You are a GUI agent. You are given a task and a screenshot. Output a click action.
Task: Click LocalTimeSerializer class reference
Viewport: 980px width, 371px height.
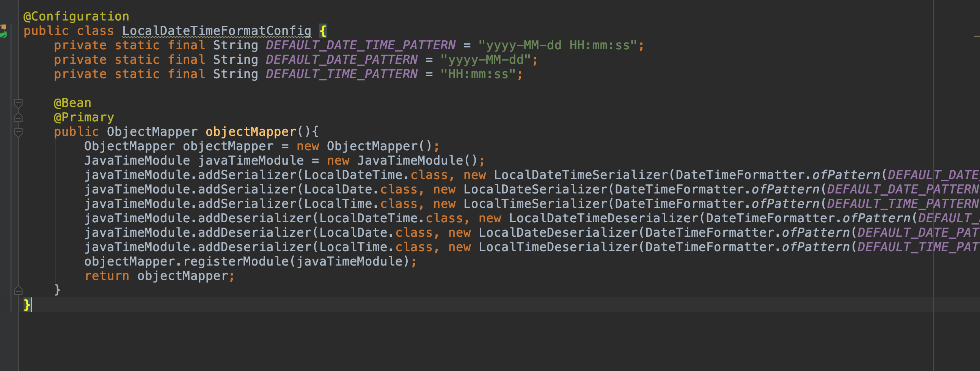[535, 204]
